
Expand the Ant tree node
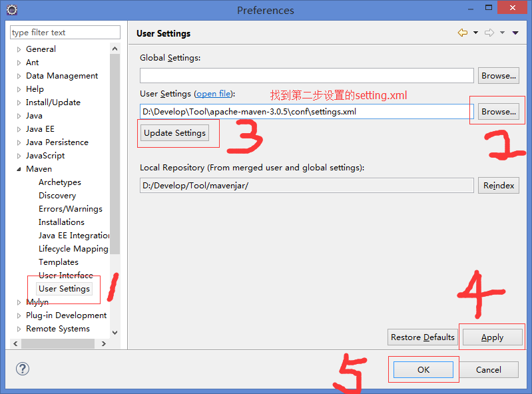click(x=19, y=63)
